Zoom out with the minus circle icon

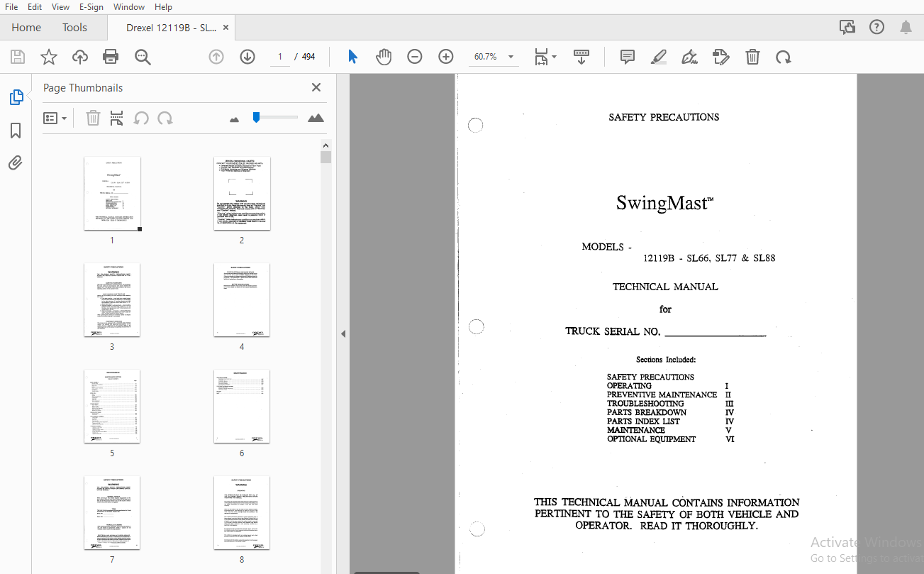(x=415, y=57)
